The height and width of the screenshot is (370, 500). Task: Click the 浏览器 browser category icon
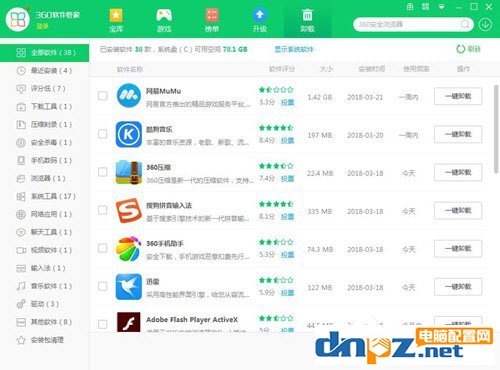(x=21, y=179)
